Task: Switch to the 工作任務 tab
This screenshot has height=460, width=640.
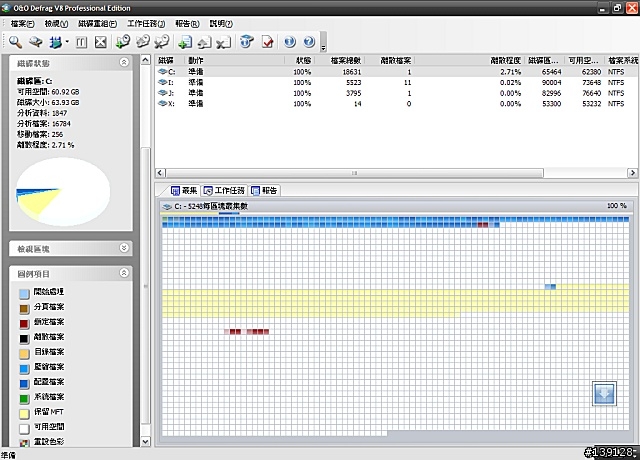Action: tap(224, 190)
